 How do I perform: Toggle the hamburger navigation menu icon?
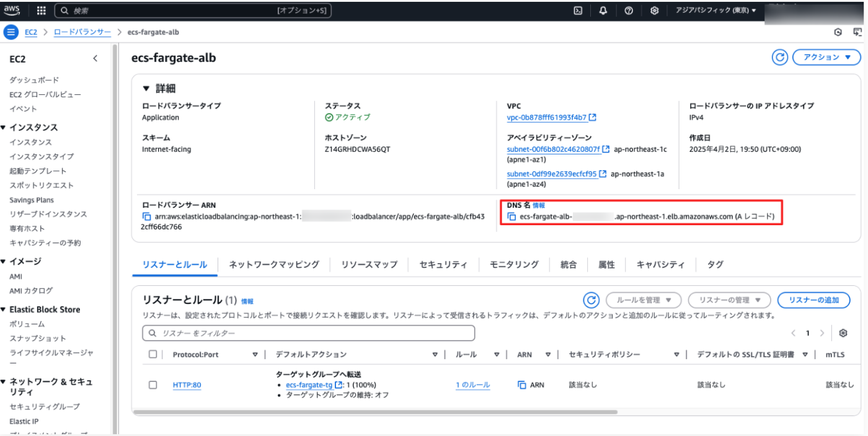click(11, 32)
